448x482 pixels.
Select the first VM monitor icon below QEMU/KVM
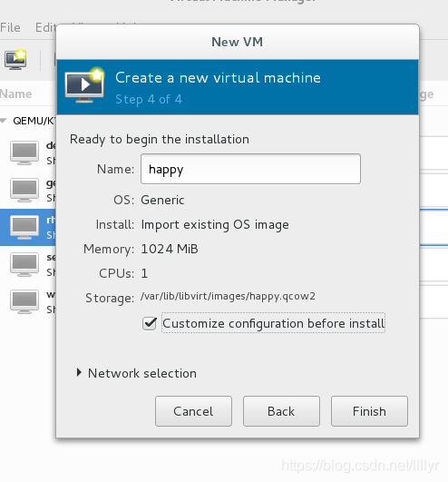point(24,152)
